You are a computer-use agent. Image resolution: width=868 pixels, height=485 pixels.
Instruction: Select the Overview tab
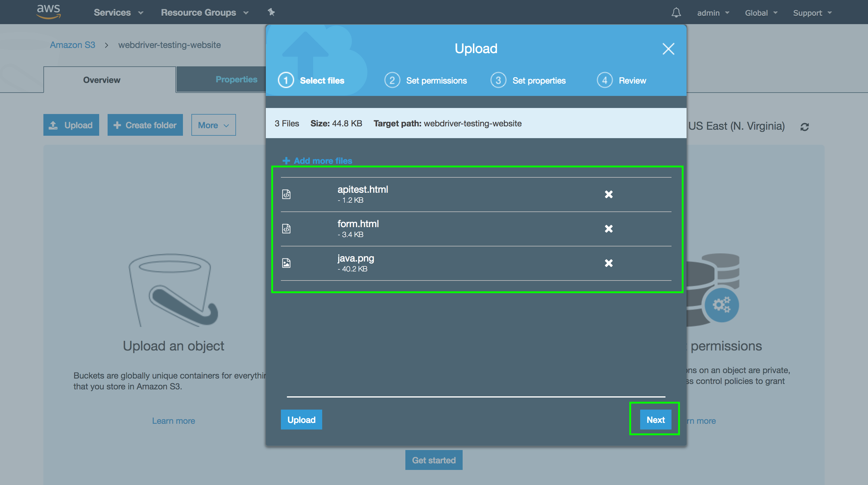coord(102,80)
